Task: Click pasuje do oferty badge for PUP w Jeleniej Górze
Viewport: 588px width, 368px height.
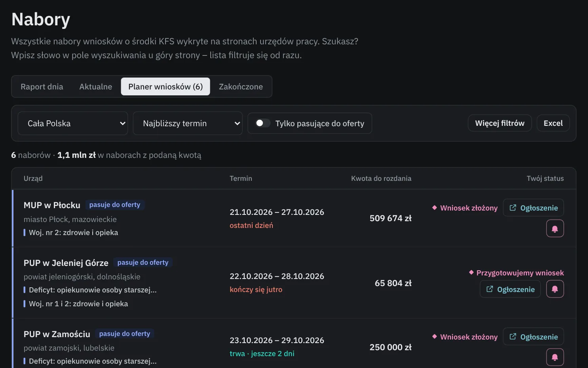Action: coord(143,262)
